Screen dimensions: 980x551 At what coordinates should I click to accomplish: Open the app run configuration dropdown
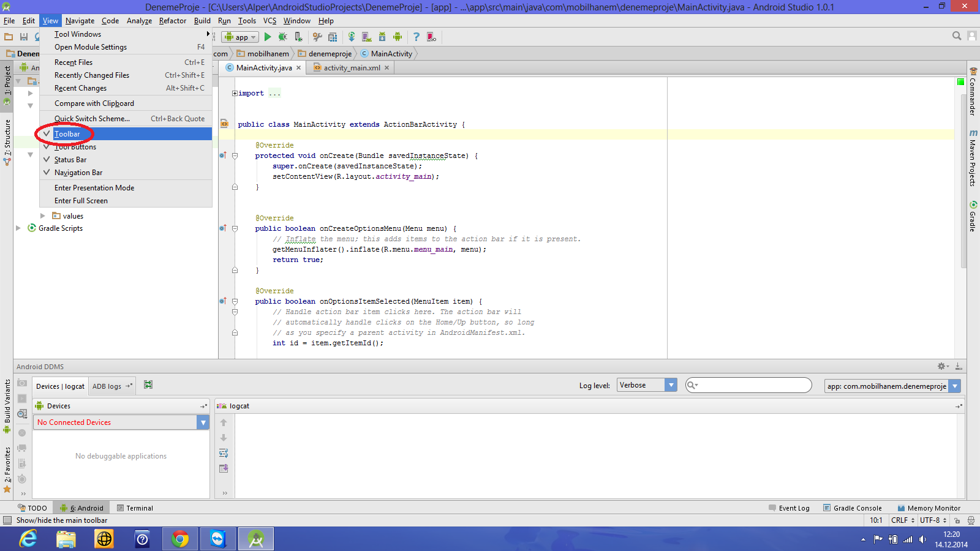tap(240, 37)
